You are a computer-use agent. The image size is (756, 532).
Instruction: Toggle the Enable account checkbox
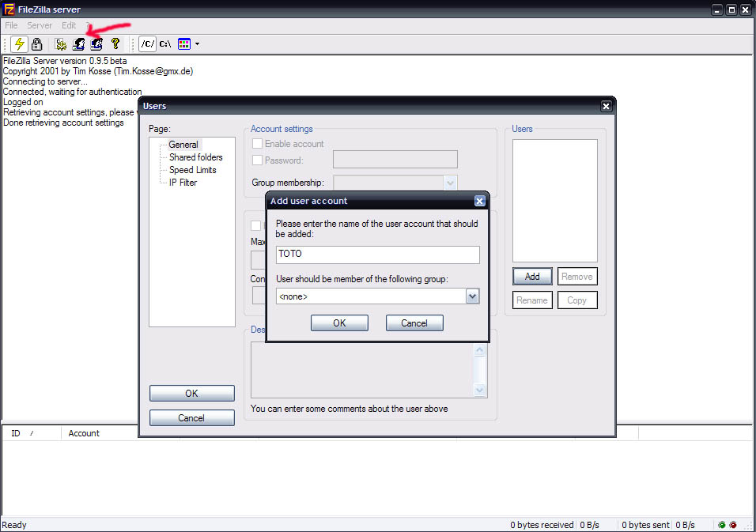(258, 144)
